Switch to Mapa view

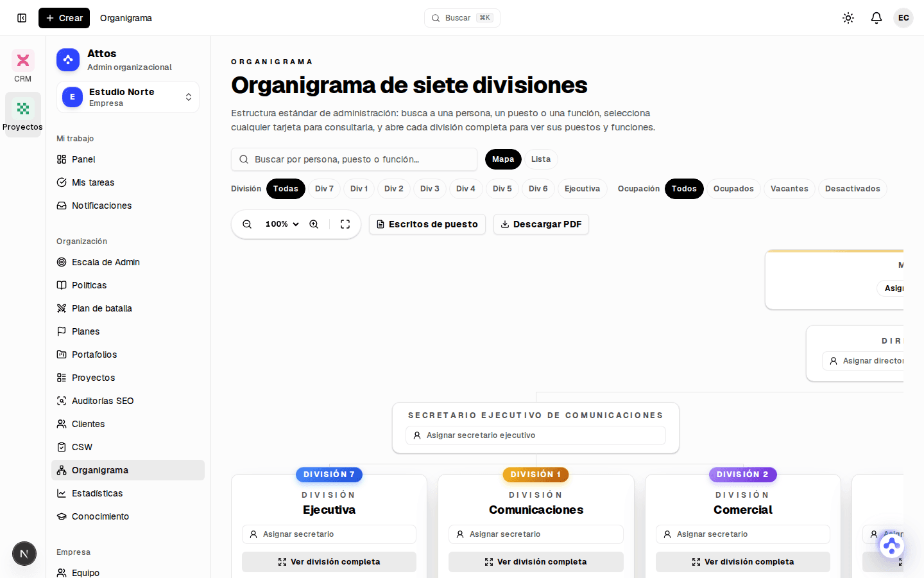tap(503, 159)
